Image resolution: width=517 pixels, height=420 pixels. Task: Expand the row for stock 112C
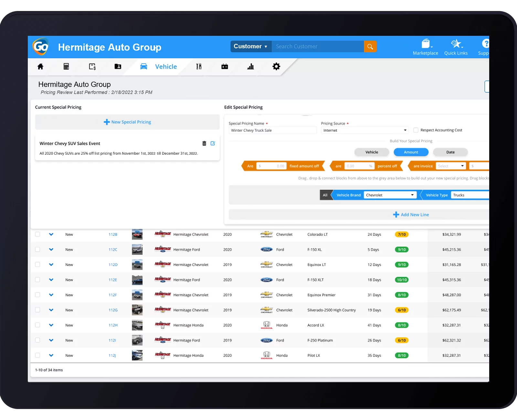51,249
